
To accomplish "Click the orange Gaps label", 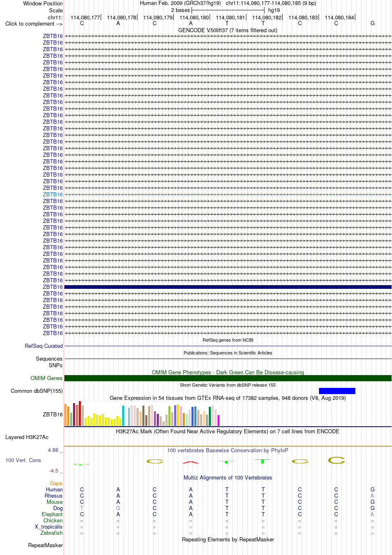I will point(56,483).
